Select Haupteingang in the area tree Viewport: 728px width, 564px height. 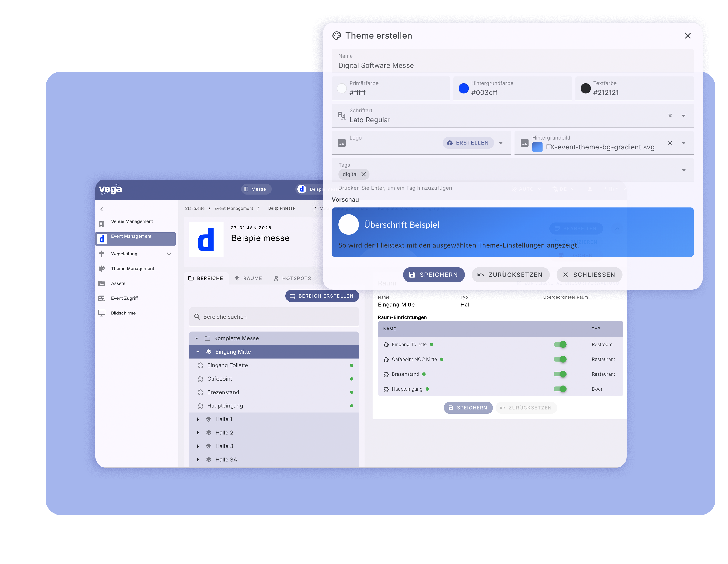pyautogui.click(x=274, y=406)
